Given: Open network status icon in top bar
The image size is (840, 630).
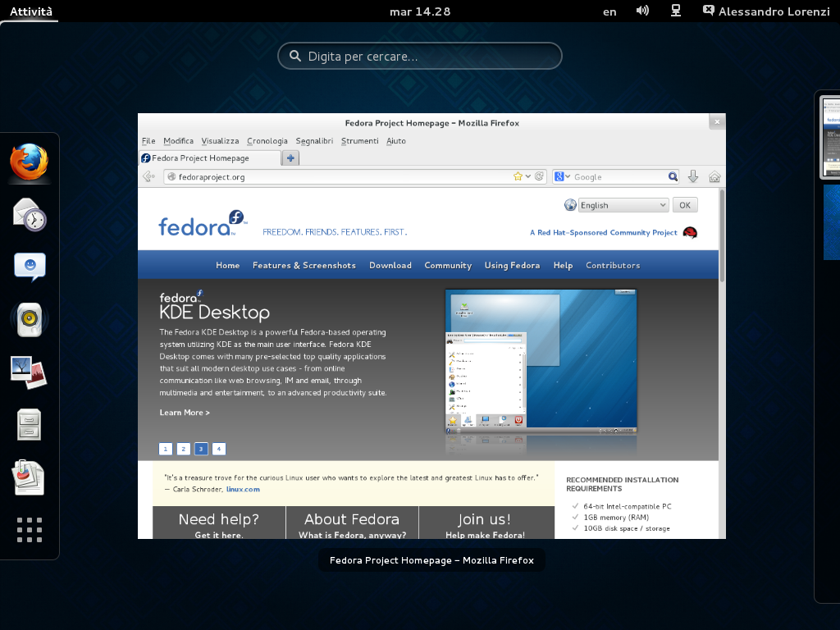Looking at the screenshot, I should tap(676, 11).
